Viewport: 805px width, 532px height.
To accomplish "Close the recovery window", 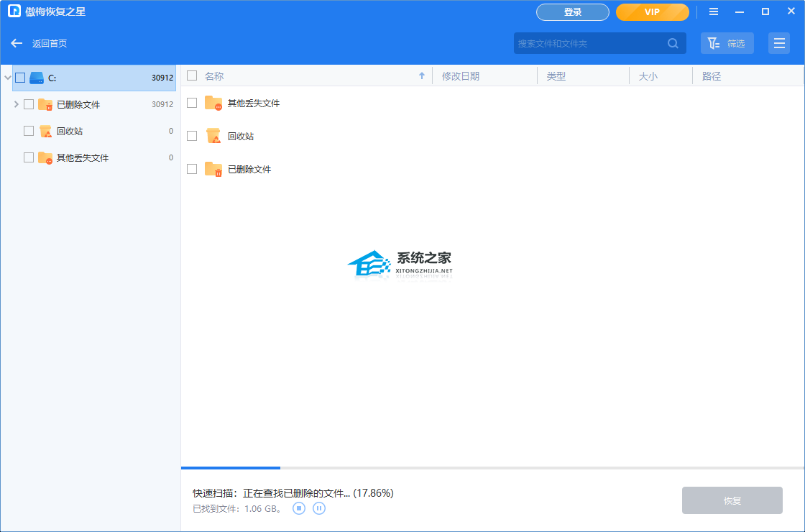I will click(x=791, y=12).
